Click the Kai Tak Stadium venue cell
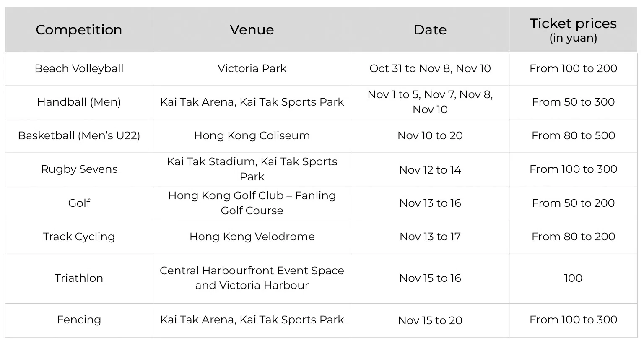The height and width of the screenshot is (346, 644). coord(252,169)
